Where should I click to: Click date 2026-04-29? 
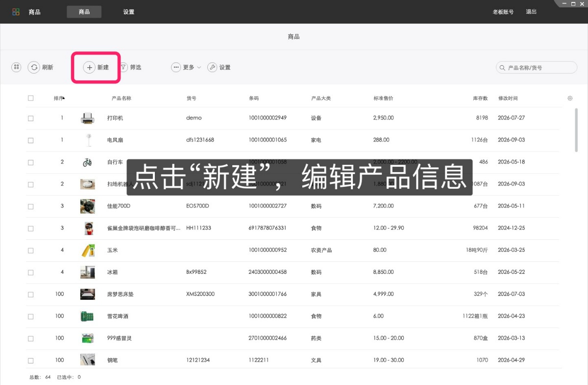511,360
